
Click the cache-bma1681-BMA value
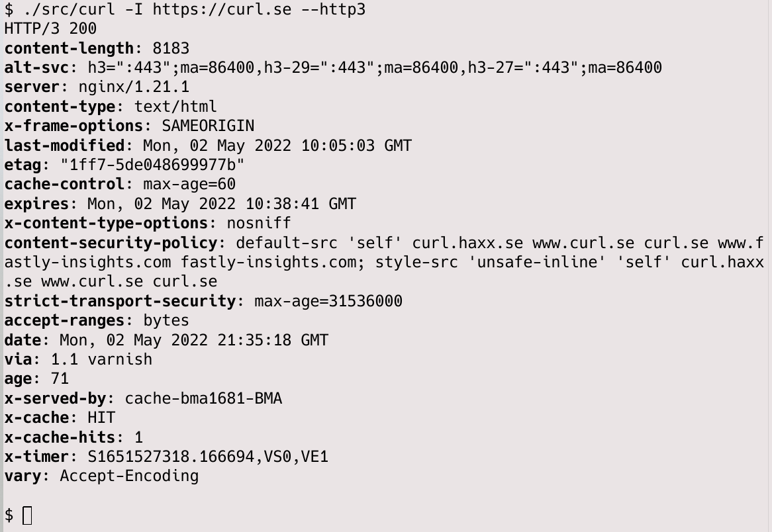click(x=203, y=398)
